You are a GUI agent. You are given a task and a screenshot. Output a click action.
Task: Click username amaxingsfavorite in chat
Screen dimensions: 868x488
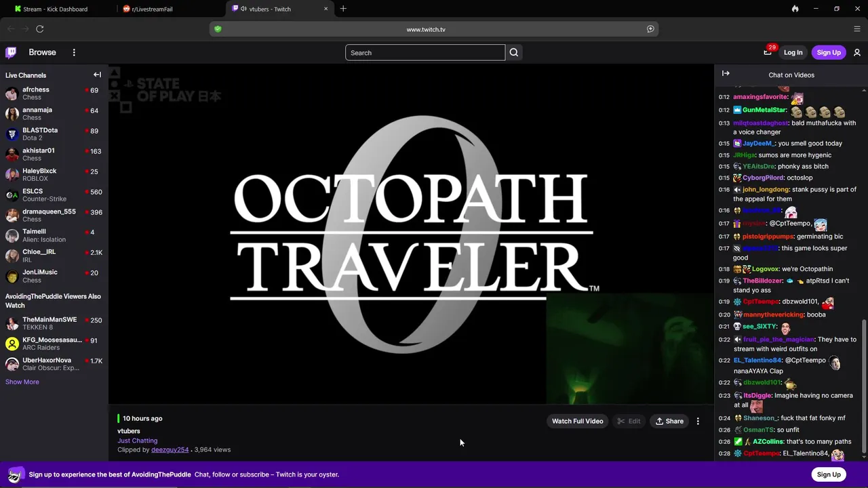point(760,97)
